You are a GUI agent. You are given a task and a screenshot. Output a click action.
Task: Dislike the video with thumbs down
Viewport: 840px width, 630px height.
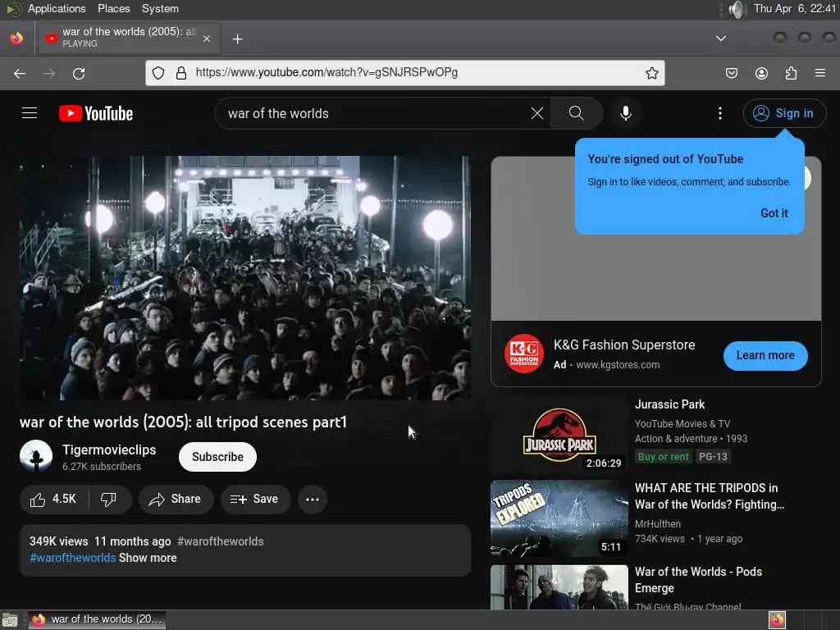(x=109, y=500)
